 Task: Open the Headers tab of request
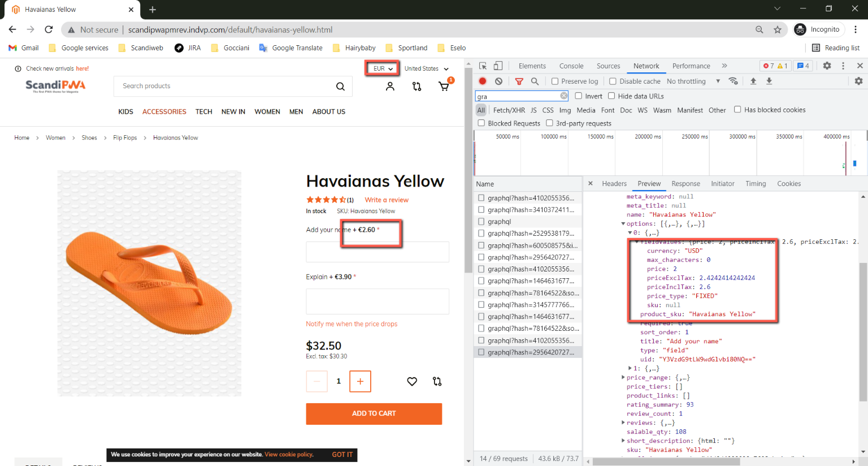(614, 184)
